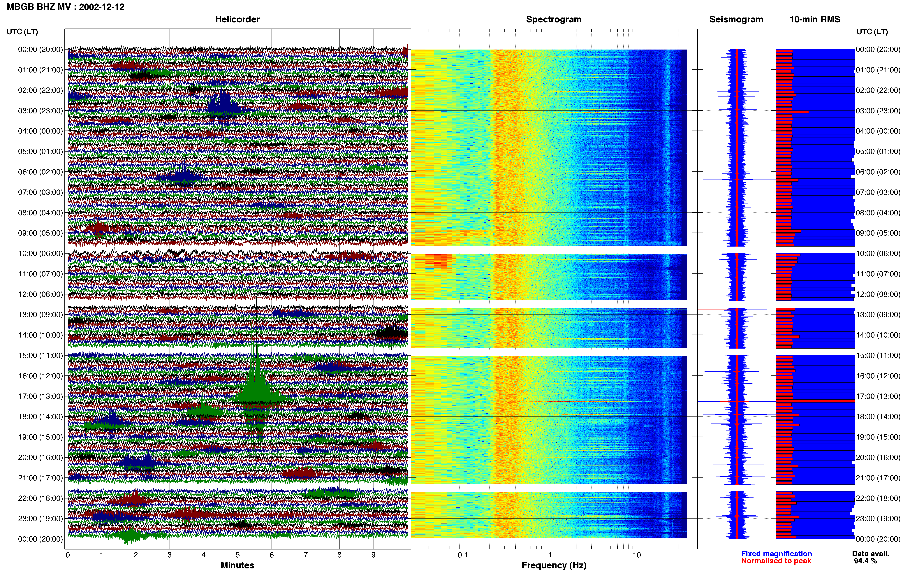
Task: Select the Spectrogram panel heading
Action: [554, 20]
